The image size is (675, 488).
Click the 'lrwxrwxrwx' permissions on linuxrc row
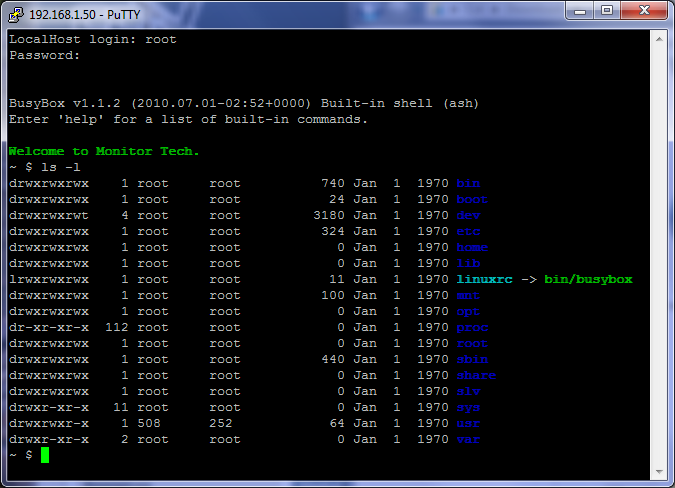pyautogui.click(x=49, y=280)
